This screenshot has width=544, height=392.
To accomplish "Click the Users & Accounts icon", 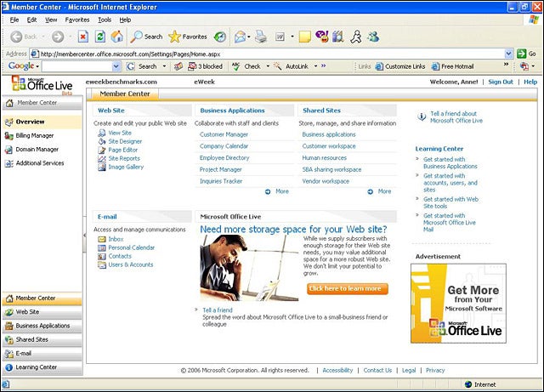I will (x=102, y=265).
